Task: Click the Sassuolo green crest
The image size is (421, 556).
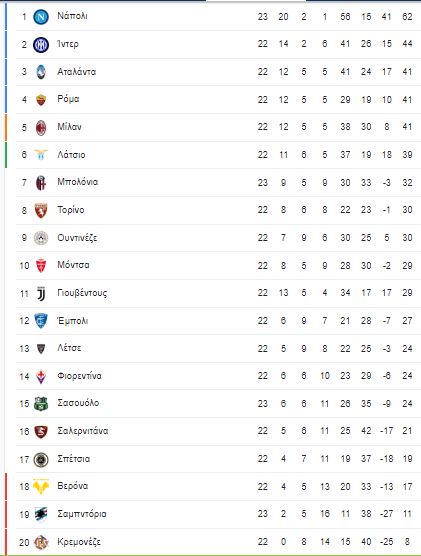Action: (x=41, y=404)
